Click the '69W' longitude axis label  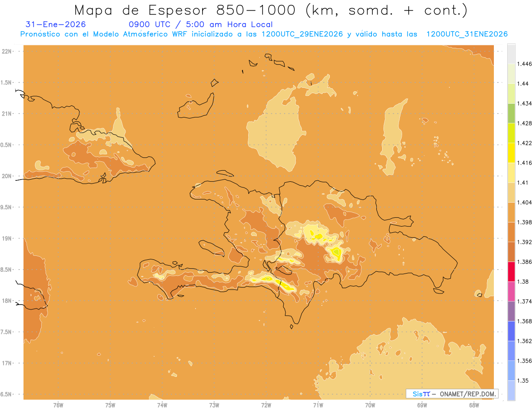pyautogui.click(x=422, y=405)
